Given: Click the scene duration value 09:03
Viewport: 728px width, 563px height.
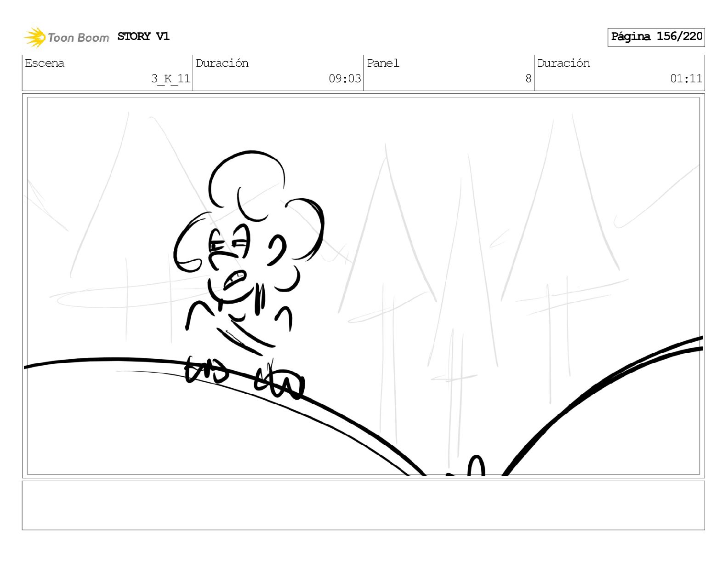Looking at the screenshot, I should pyautogui.click(x=345, y=79).
